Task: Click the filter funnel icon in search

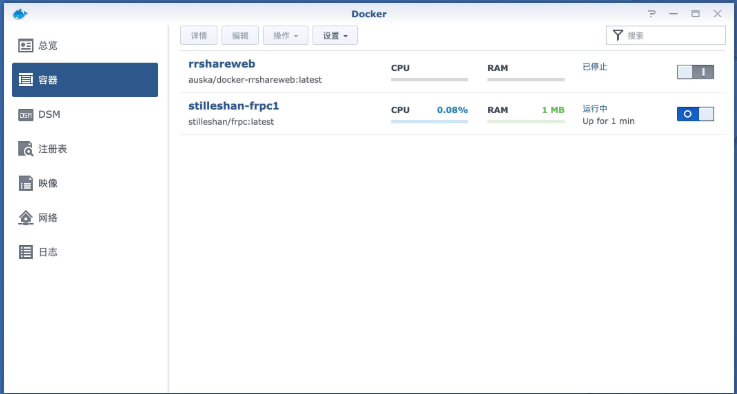Action: [x=618, y=35]
